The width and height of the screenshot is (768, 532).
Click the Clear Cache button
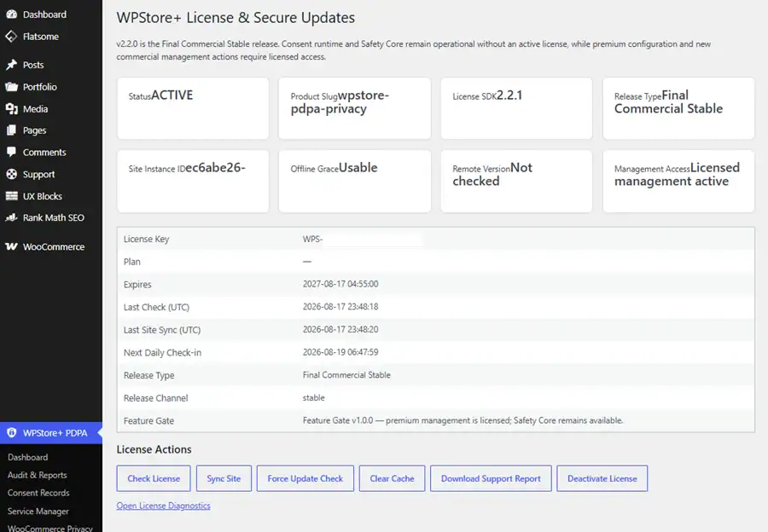coord(392,478)
